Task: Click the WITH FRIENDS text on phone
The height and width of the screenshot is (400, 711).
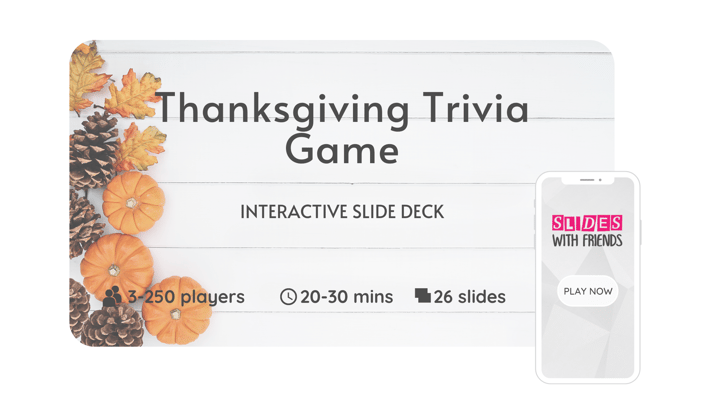Action: click(587, 240)
